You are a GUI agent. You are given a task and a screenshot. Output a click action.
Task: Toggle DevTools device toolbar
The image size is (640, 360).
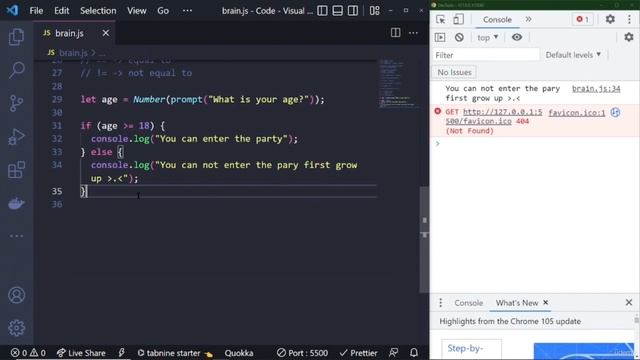click(458, 19)
